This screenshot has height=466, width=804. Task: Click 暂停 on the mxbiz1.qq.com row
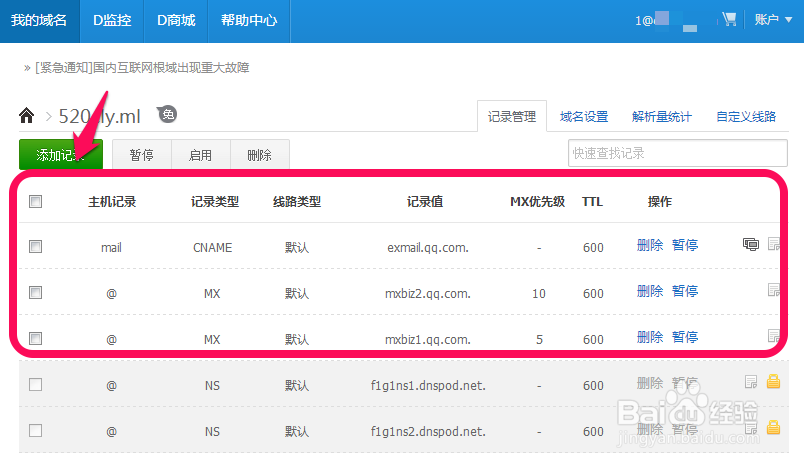click(685, 337)
